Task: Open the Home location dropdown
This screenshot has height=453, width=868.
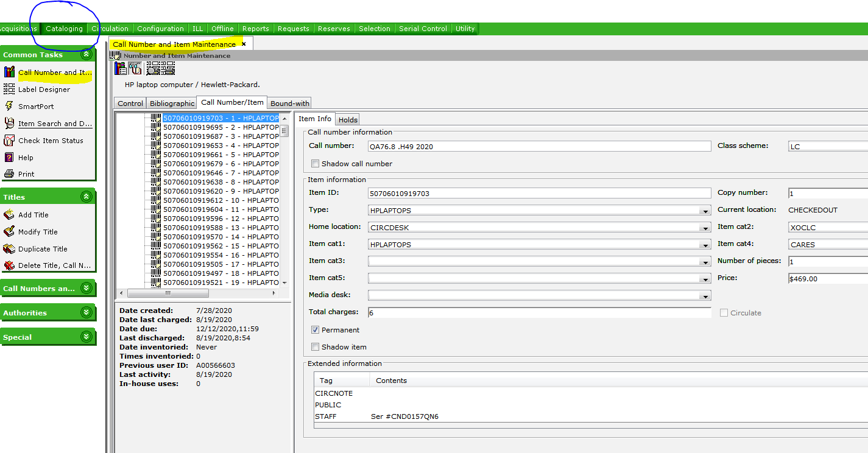Action: click(705, 228)
